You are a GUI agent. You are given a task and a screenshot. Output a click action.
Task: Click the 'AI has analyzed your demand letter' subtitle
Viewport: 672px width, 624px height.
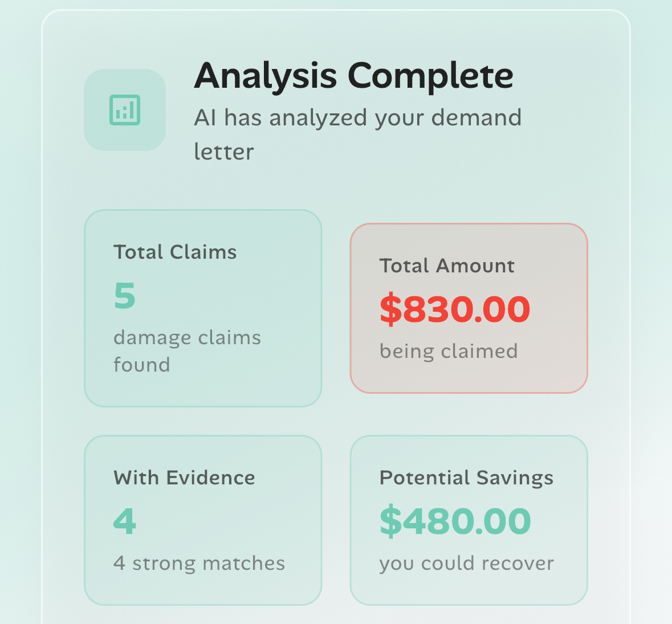358,134
